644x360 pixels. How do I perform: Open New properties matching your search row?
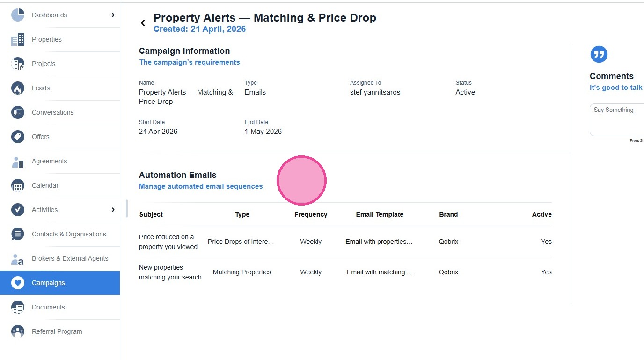[x=170, y=272]
